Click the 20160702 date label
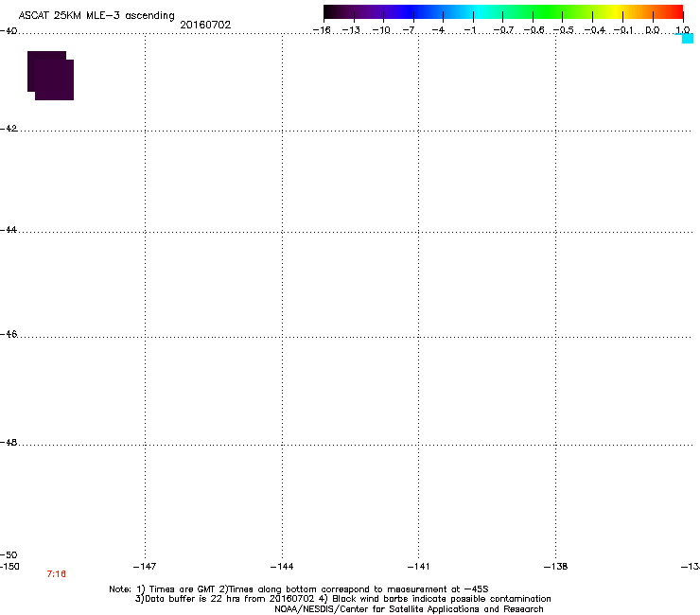 pyautogui.click(x=205, y=25)
